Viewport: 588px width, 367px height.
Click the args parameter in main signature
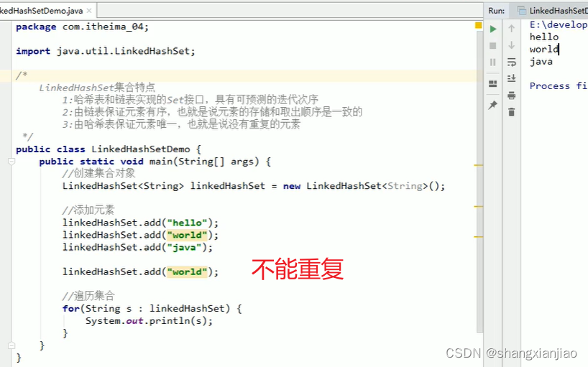[242, 162]
